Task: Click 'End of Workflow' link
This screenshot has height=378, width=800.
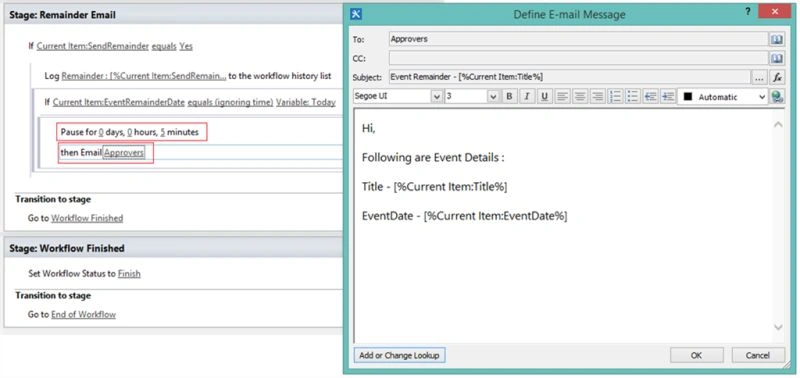Action: [x=83, y=315]
